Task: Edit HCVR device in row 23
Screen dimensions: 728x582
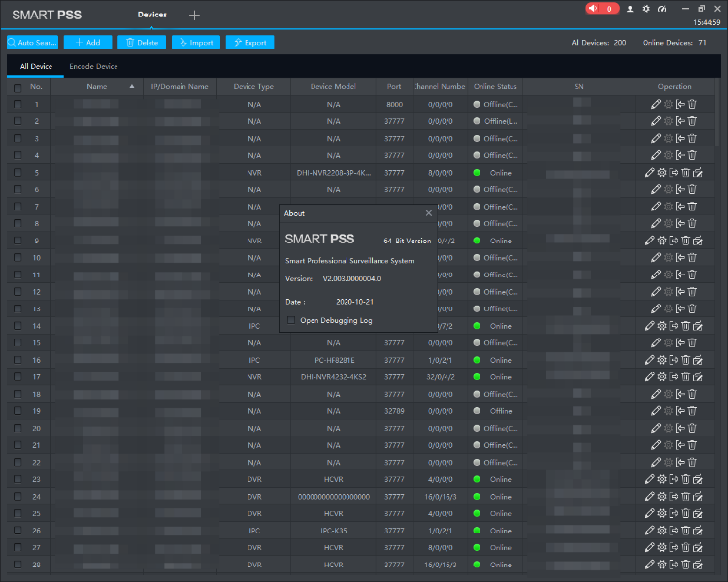Action: (x=649, y=479)
